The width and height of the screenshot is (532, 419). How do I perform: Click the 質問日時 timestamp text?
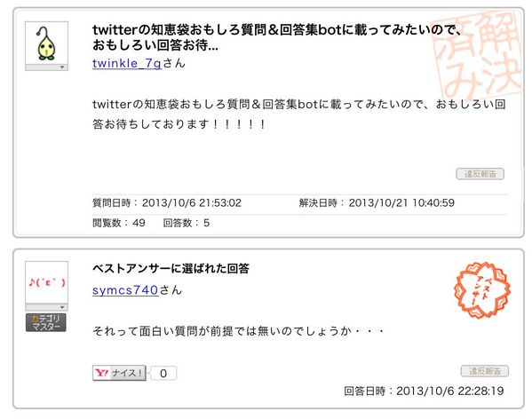tap(167, 202)
